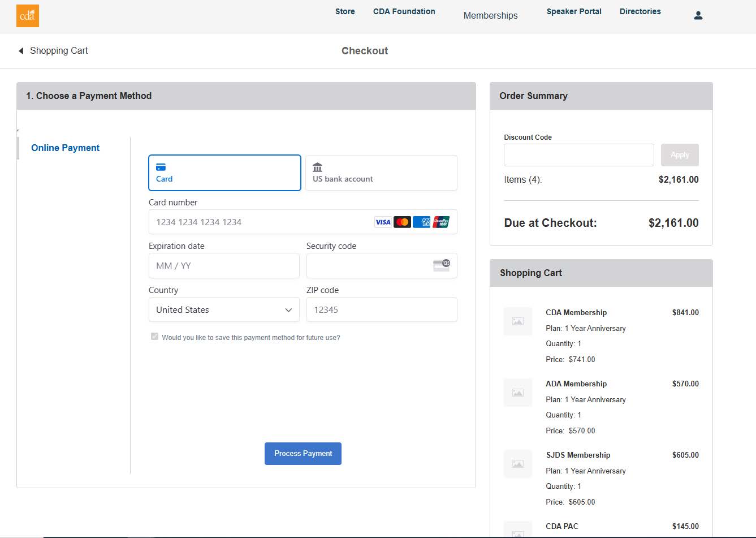The image size is (756, 538).
Task: Click the Due at Checkout total $2,161.00
Action: [x=673, y=223]
